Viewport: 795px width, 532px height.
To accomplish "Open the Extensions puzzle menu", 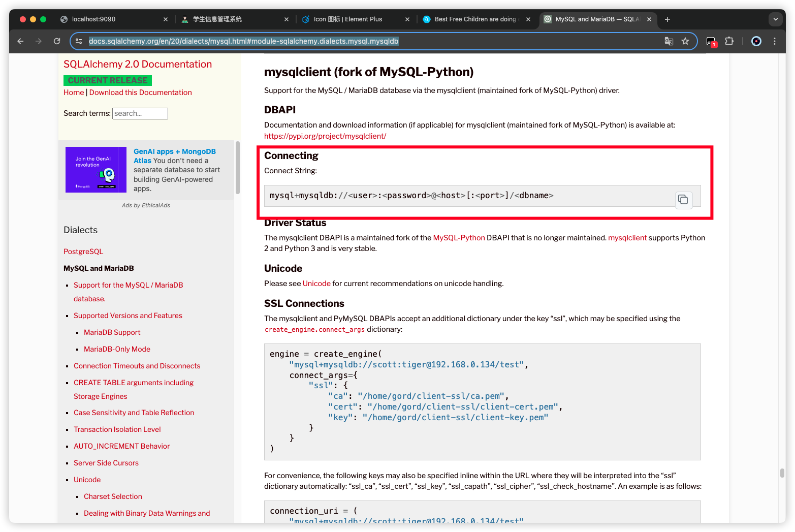I will tap(729, 41).
